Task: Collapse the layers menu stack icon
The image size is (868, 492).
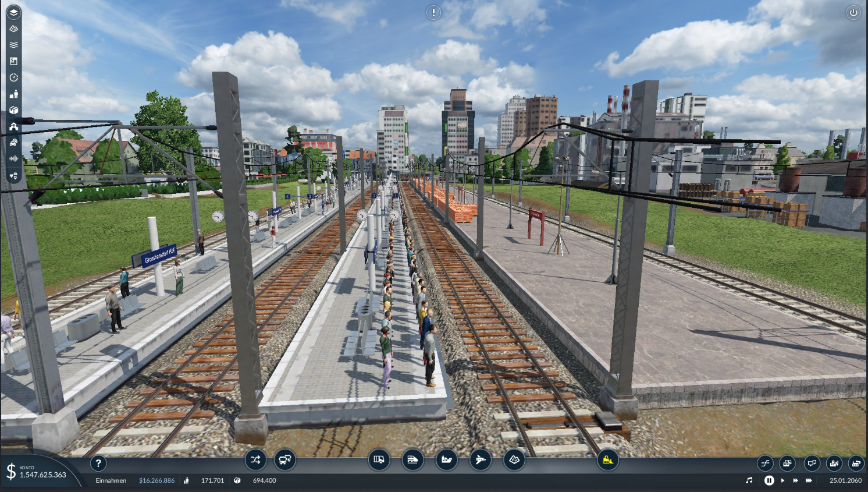Action: pyautogui.click(x=13, y=12)
